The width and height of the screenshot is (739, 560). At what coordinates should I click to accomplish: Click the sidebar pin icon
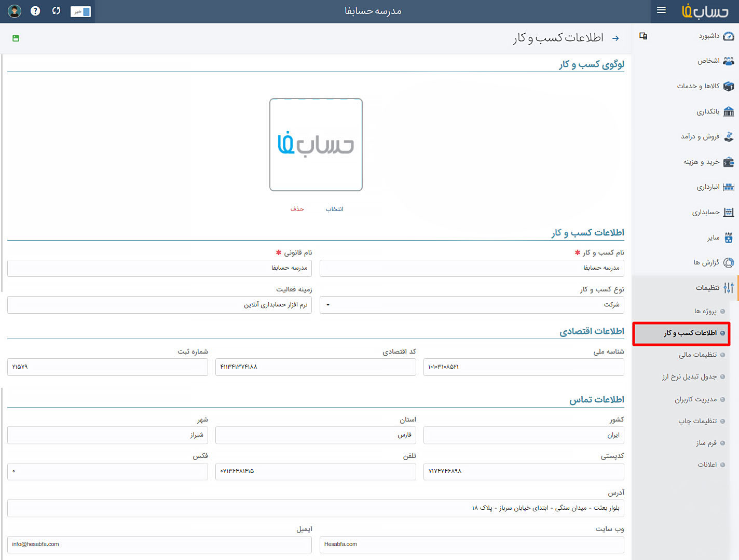pos(644,36)
